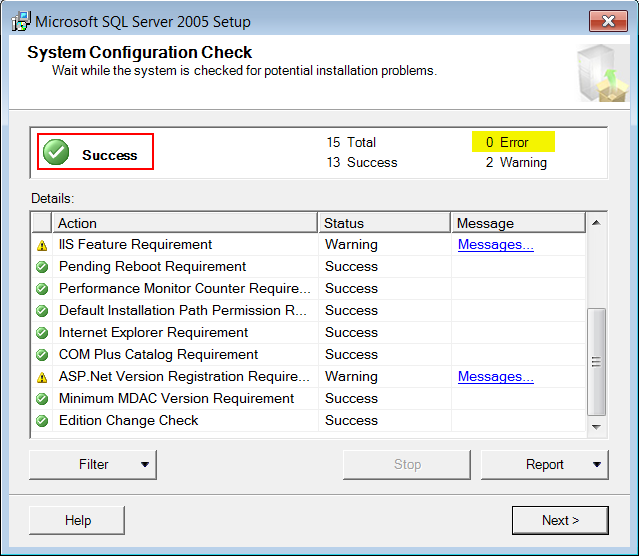Click the green check beside Edition Change Check
639x556 pixels.
tap(42, 421)
